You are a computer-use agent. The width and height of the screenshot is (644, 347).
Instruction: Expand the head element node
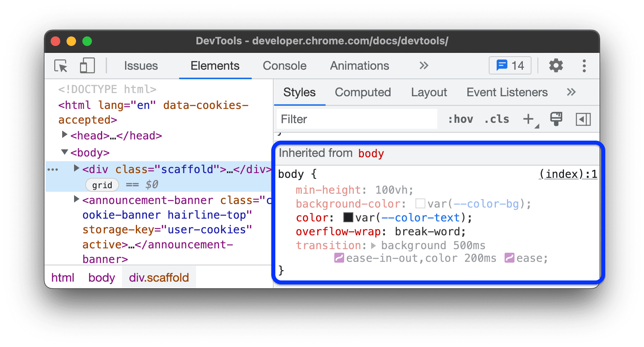[x=65, y=135]
